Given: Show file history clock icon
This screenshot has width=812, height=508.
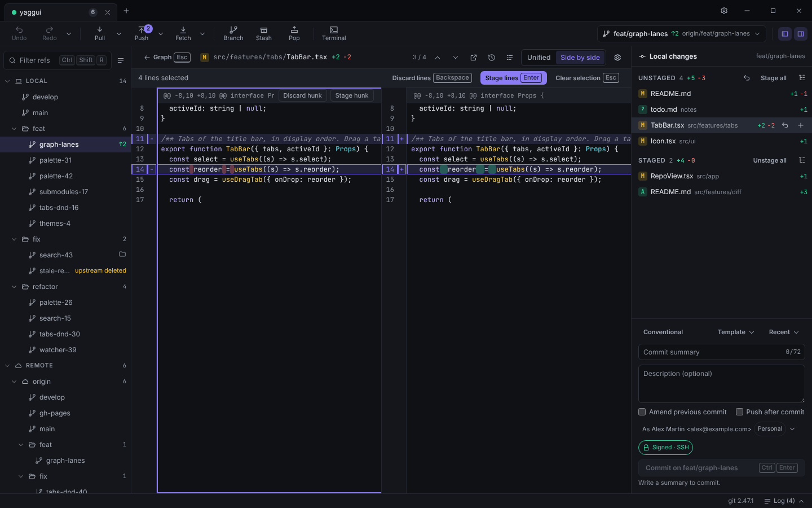Looking at the screenshot, I should coord(492,58).
